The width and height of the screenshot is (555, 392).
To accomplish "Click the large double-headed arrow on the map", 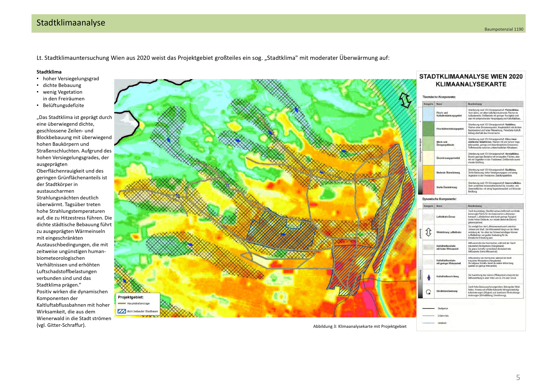I will pyautogui.click(x=405, y=100).
